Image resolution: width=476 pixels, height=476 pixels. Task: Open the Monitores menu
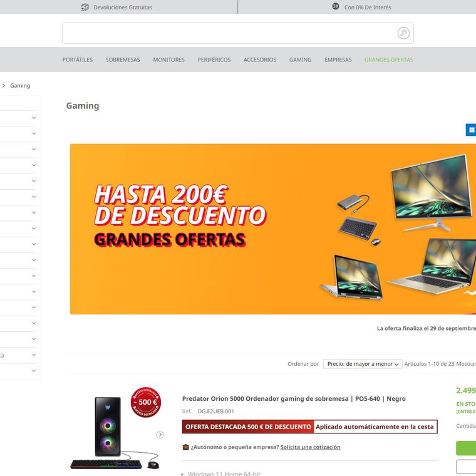point(168,59)
